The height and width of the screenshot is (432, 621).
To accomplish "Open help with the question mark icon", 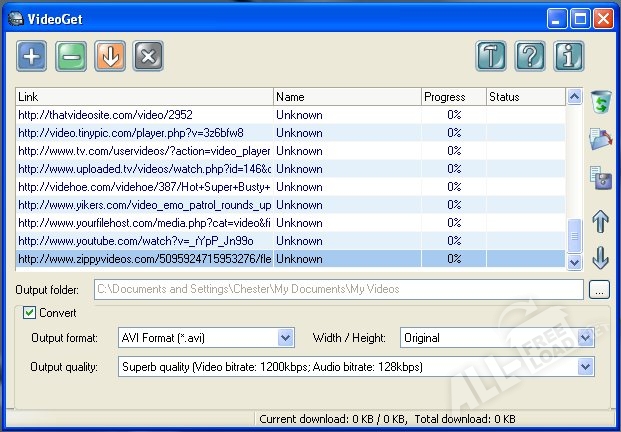I will coord(530,56).
